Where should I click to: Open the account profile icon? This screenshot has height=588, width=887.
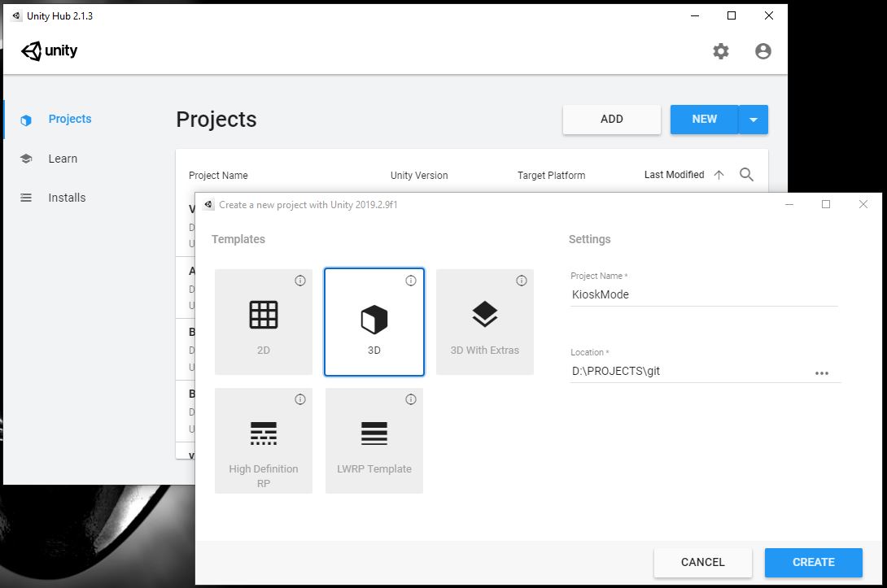point(763,51)
